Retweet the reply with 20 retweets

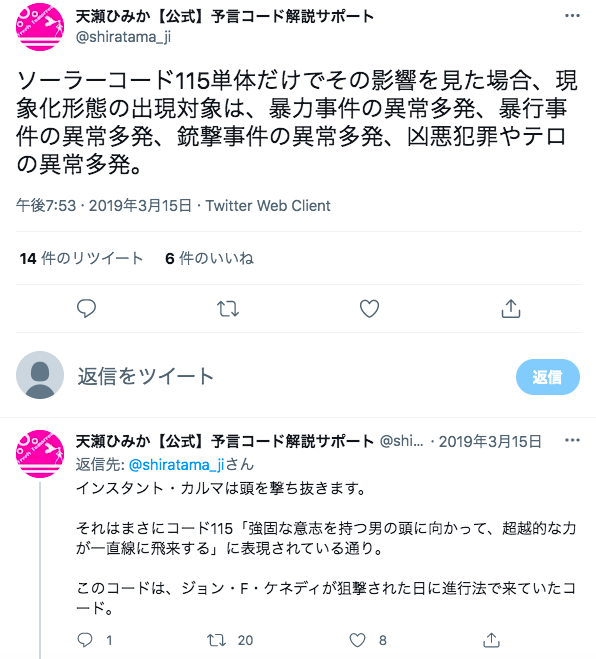(216, 640)
